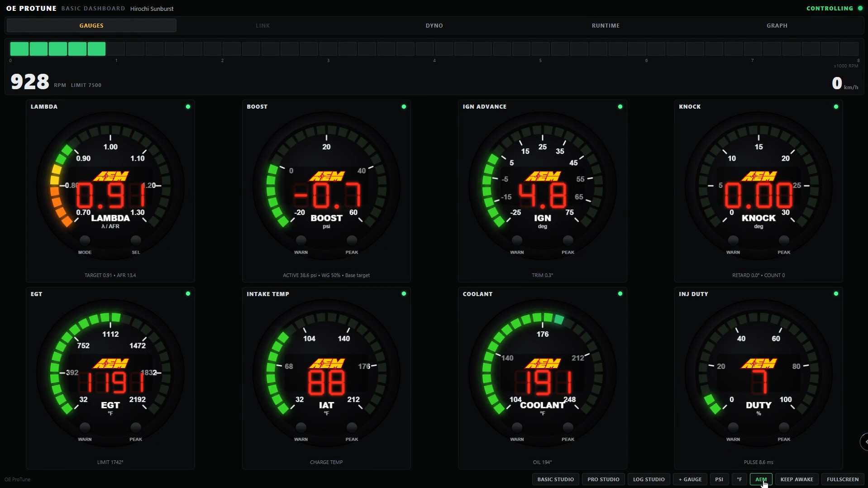Click the INJ DUTY card status dot
The image size is (868, 488).
[836, 294]
